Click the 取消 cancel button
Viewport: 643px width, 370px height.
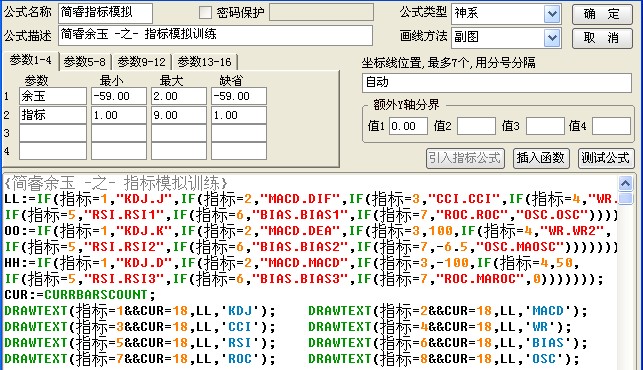click(x=602, y=38)
